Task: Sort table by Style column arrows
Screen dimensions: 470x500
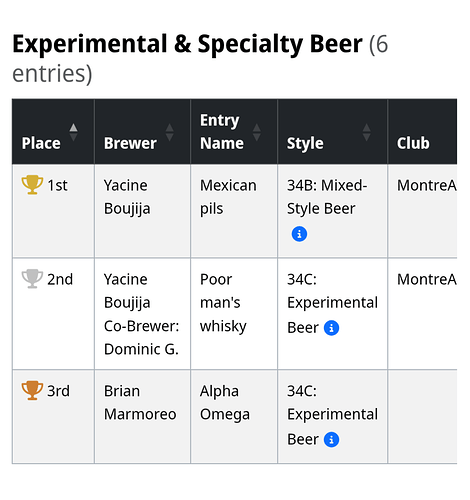Action: point(366,132)
